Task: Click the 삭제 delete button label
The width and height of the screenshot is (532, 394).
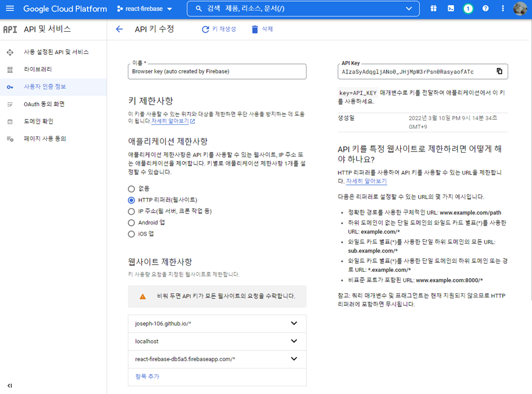Action: [x=267, y=29]
